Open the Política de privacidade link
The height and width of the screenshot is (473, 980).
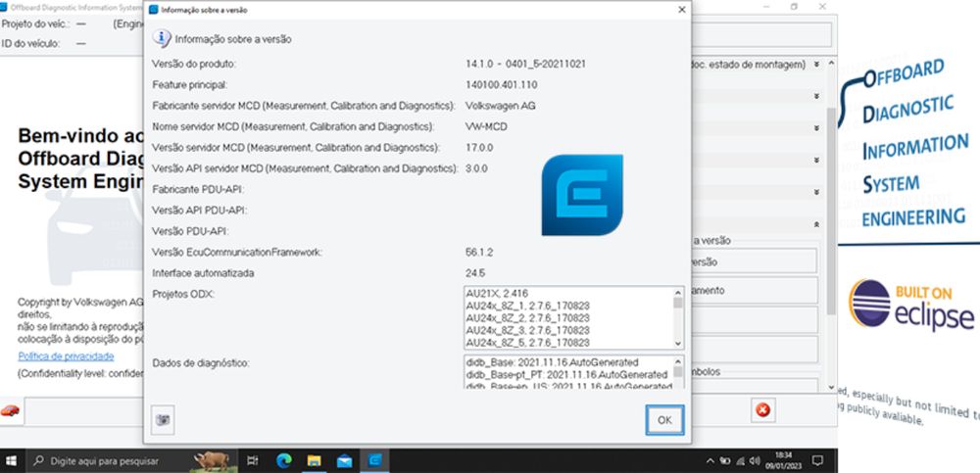point(66,356)
